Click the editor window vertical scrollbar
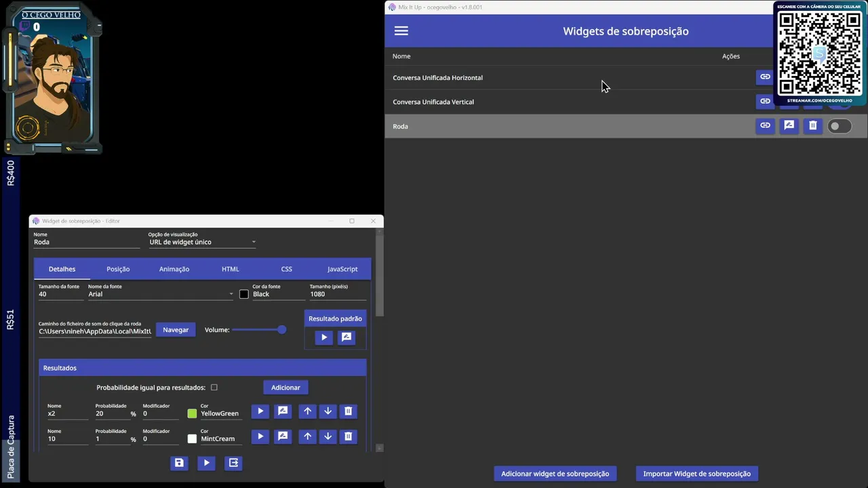The image size is (868, 488). pyautogui.click(x=380, y=277)
